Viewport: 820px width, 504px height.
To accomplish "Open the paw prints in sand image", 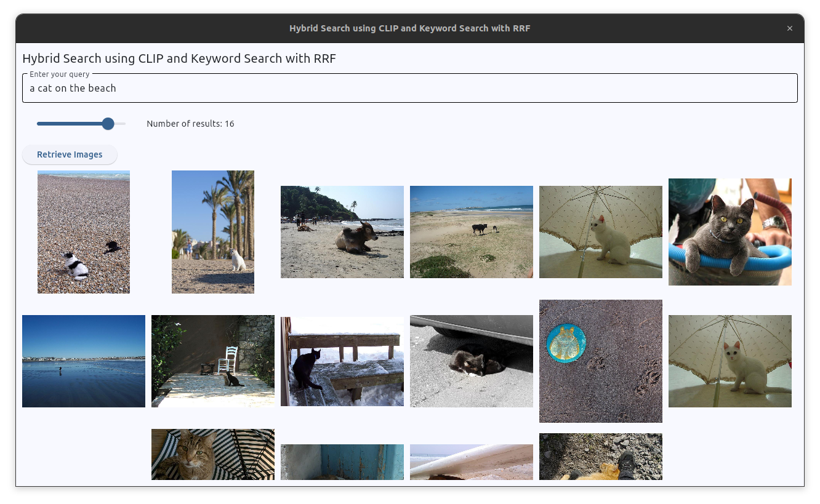I will 601,361.
